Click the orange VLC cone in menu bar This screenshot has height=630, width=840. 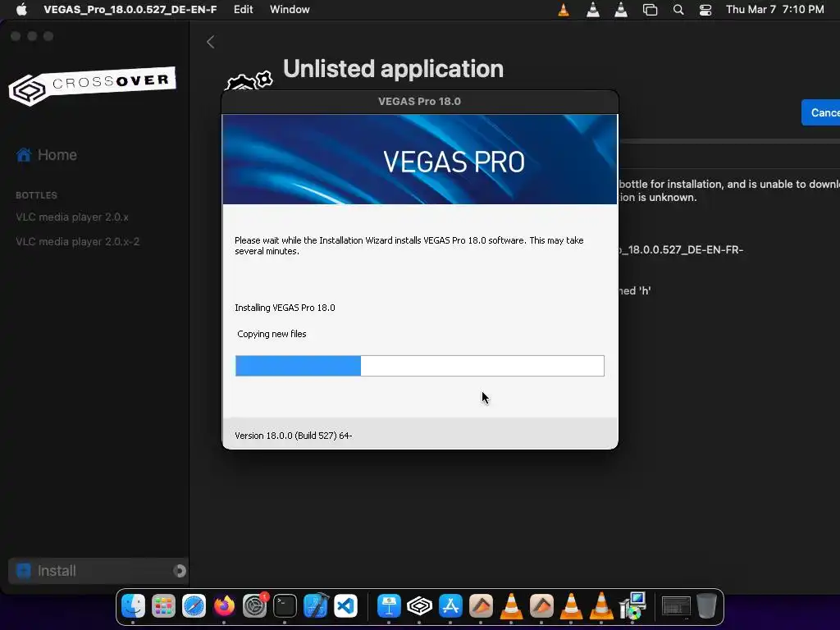[x=564, y=10]
